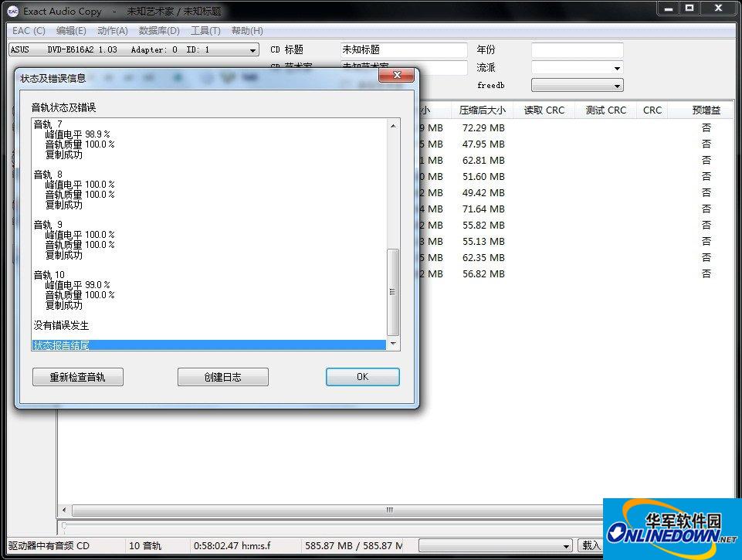Click the 55.13 MB compressed size cell
The width and height of the screenshot is (742, 560).
click(483, 242)
